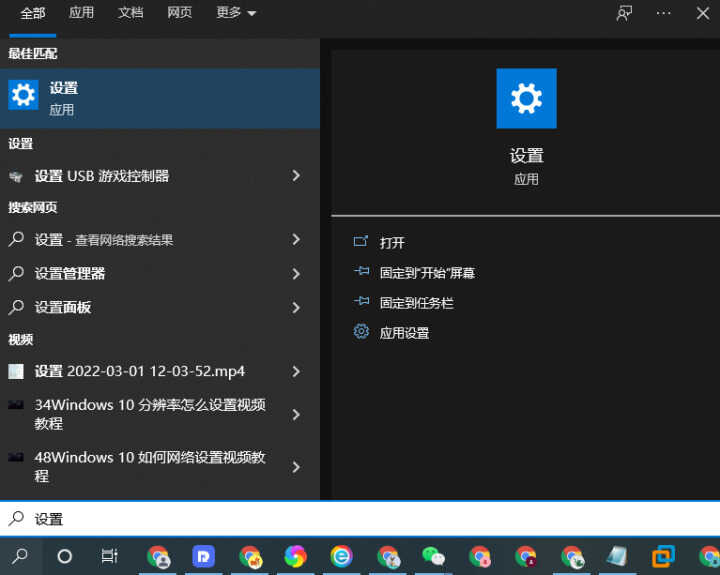
Task: Select the 网页 filter tab
Action: click(180, 13)
